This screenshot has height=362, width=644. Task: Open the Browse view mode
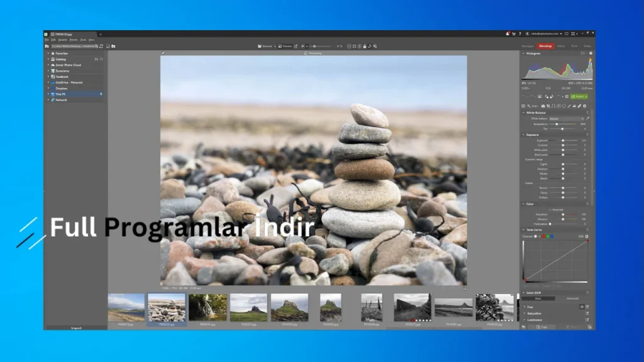coord(265,46)
